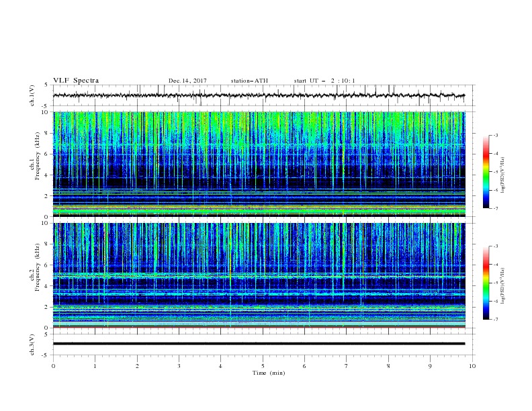
Task: Select the "start UT = 2 : 10: 1" text
Action: pos(324,81)
